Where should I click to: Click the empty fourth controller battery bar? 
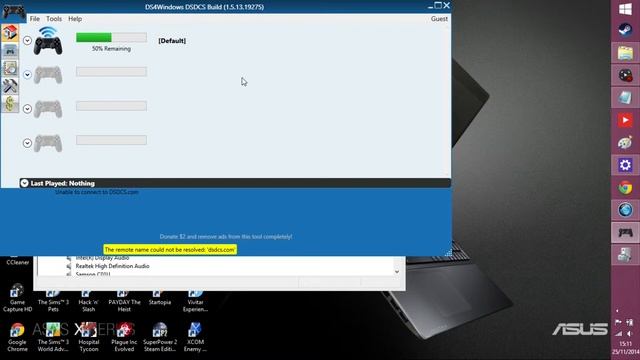pos(111,140)
